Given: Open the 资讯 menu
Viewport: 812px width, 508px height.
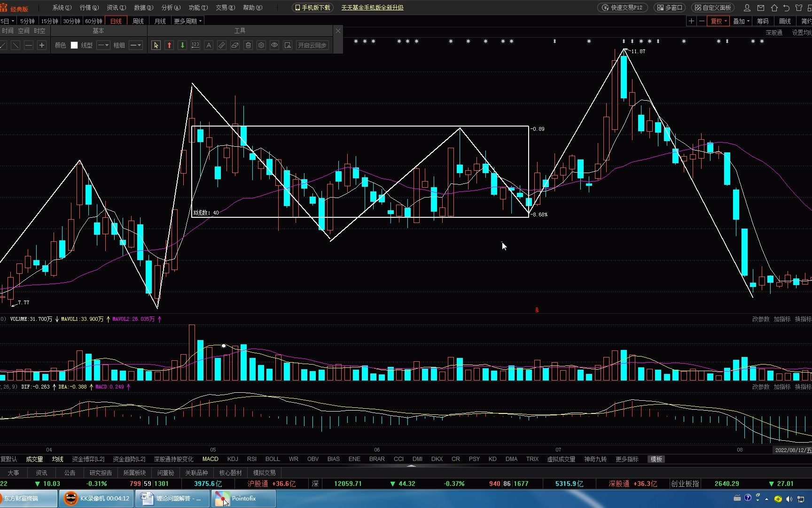Looking at the screenshot, I should click(116, 8).
